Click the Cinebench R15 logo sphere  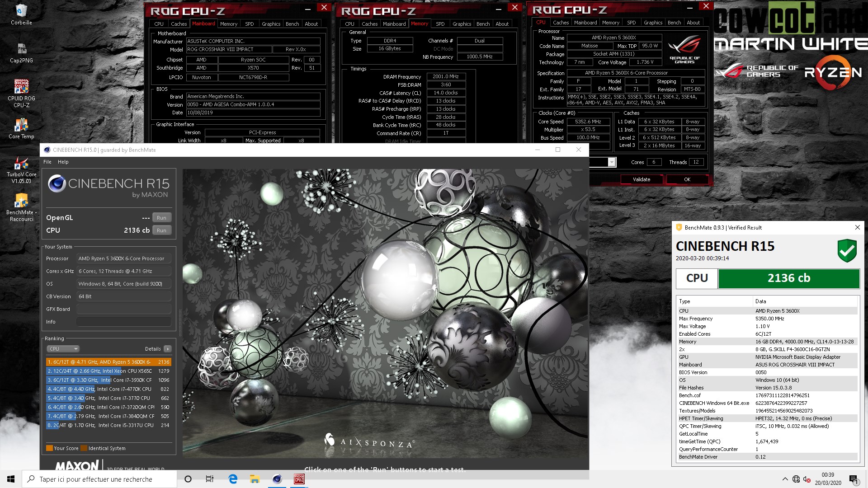pos(57,183)
